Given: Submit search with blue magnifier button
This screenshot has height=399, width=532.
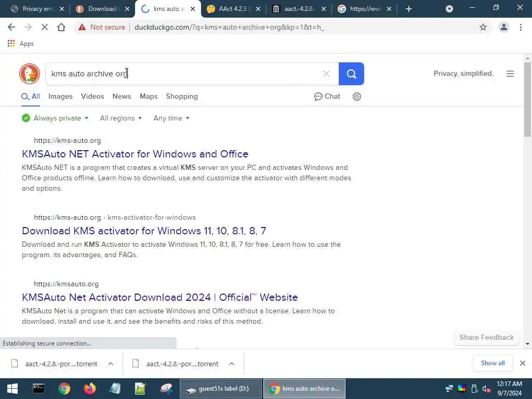Looking at the screenshot, I should click(x=351, y=74).
